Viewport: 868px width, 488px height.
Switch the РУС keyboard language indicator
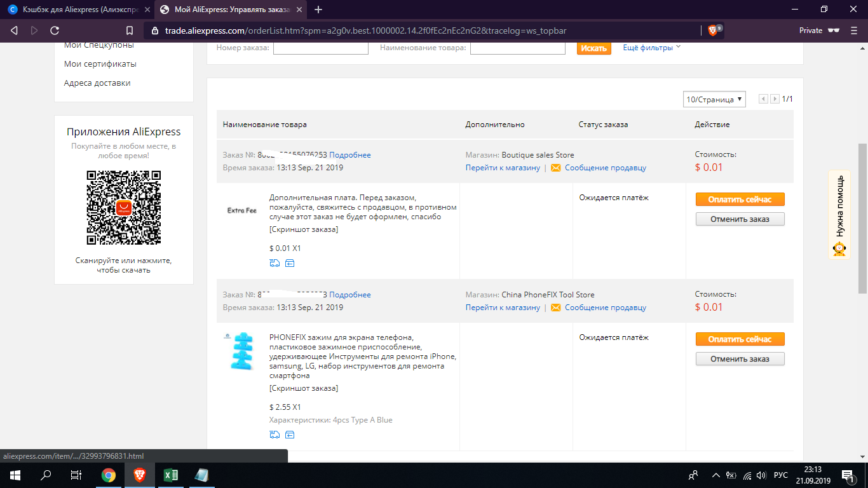click(x=780, y=475)
